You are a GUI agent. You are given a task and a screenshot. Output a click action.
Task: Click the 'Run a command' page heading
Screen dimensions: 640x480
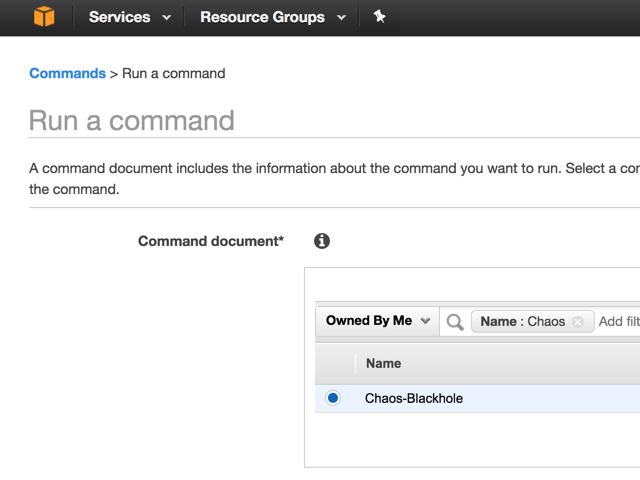[132, 121]
